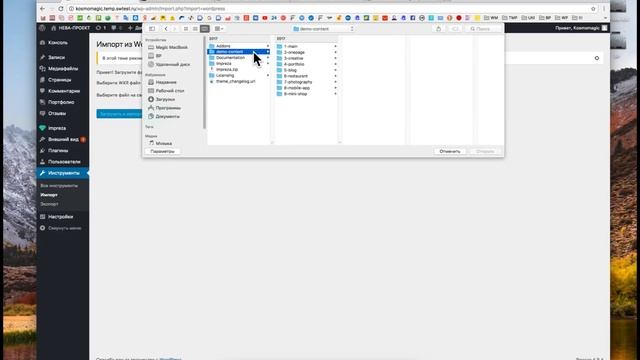Click the updates counter icon in admin bar
Viewport: 640px width, 360px height.
click(x=101, y=28)
